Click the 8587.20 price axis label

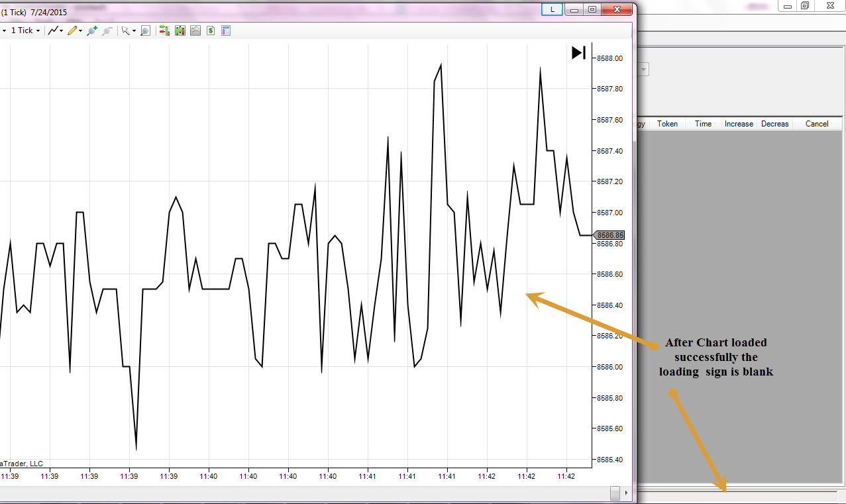coord(609,181)
